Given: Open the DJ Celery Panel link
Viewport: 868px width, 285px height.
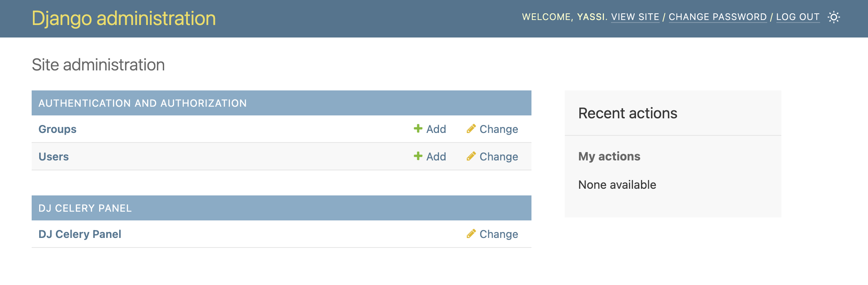Looking at the screenshot, I should pyautogui.click(x=80, y=234).
